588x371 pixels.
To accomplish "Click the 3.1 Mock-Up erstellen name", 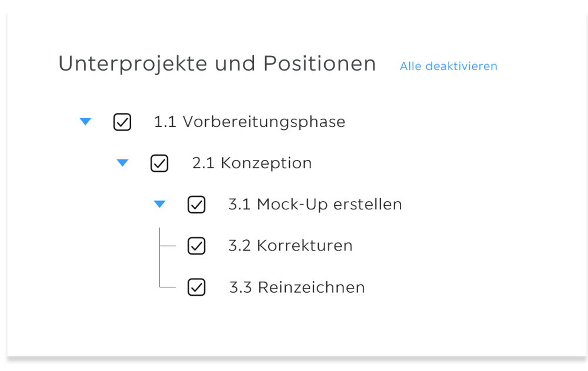I will (x=315, y=204).
